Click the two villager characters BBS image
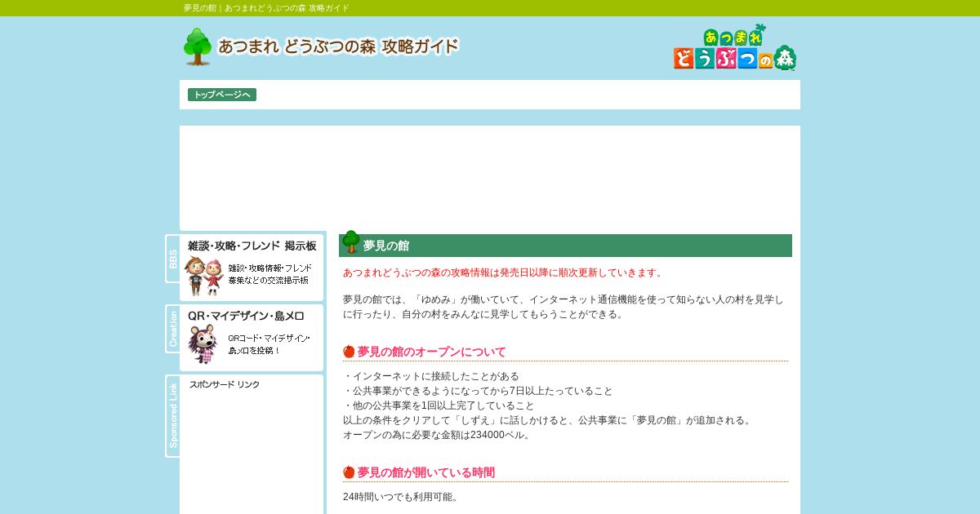 click(203, 276)
